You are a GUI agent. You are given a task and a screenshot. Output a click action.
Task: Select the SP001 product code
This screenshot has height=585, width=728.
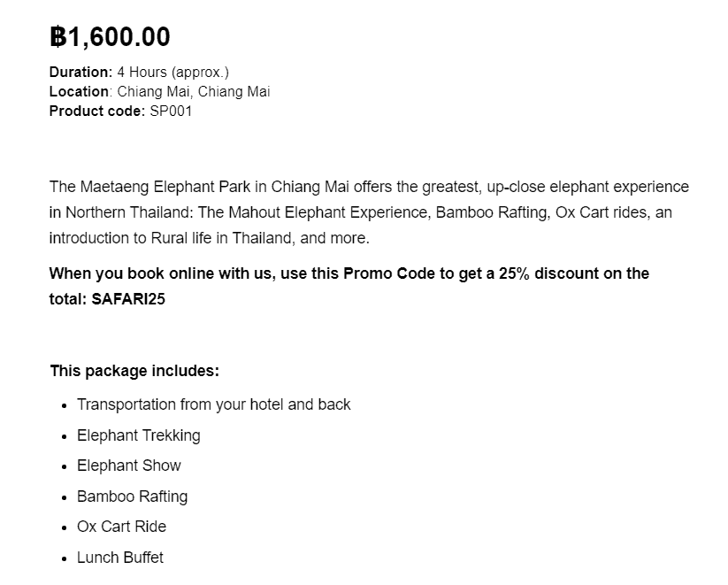point(171,111)
